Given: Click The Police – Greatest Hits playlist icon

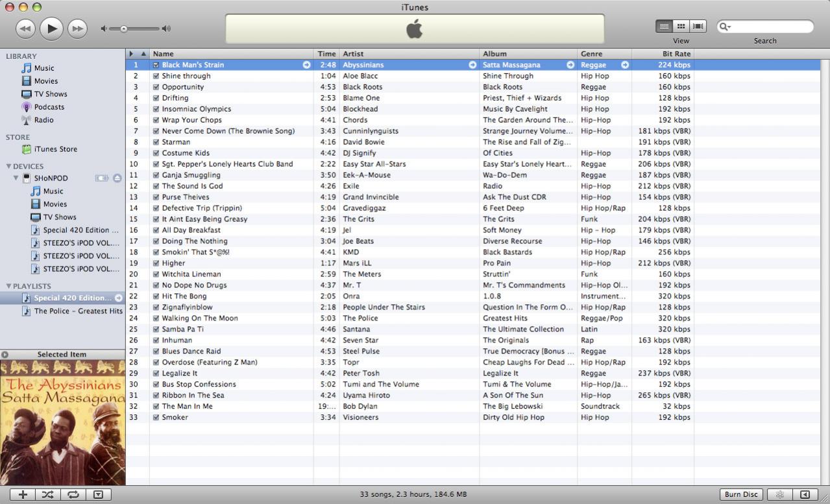Looking at the screenshot, I should point(27,311).
